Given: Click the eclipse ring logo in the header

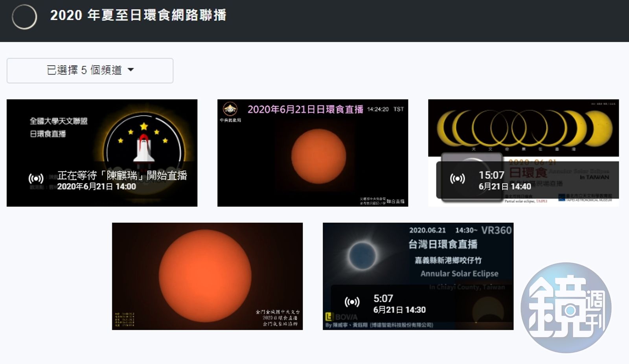Looking at the screenshot, I should (24, 17).
